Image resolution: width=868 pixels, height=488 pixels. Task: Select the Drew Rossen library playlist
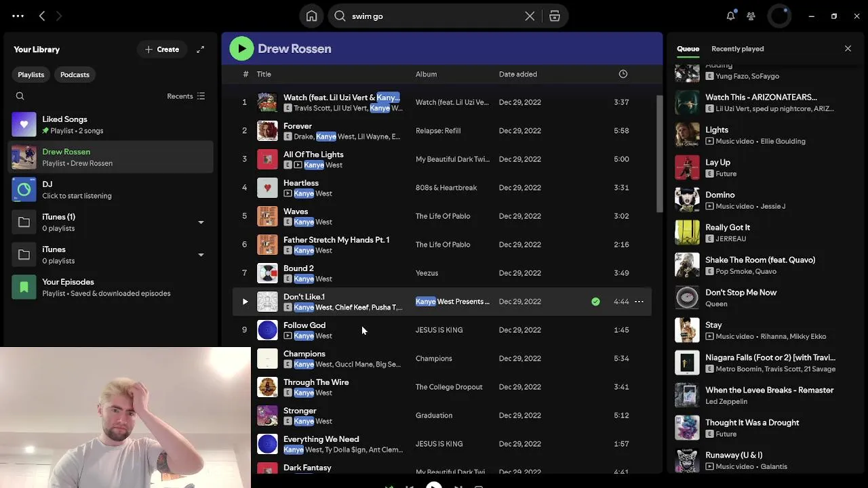(x=111, y=157)
